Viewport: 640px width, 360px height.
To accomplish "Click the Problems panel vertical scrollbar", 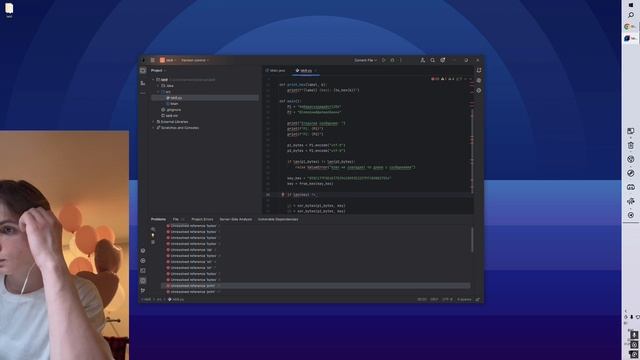I will [472, 240].
